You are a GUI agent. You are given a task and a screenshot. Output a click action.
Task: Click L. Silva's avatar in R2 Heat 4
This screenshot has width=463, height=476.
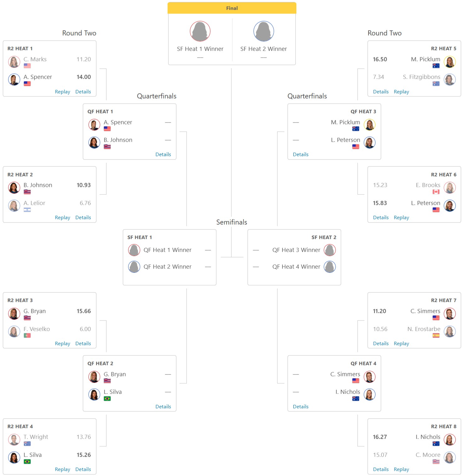14,457
